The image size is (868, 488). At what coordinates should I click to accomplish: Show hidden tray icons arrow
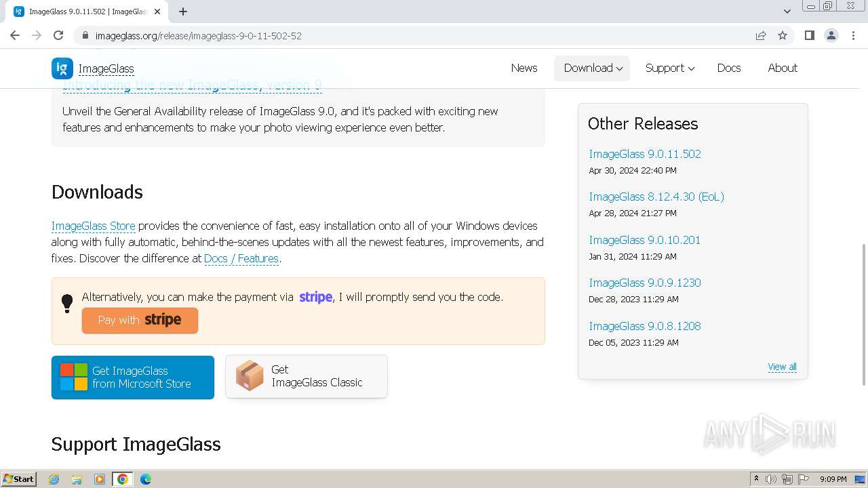click(756, 479)
